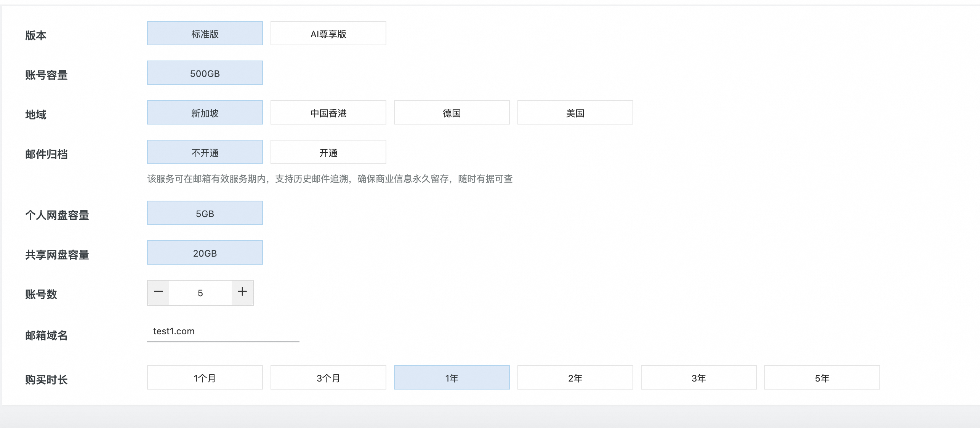Select 不开通 for mail archiving
The width and height of the screenshot is (980, 428).
coord(205,152)
